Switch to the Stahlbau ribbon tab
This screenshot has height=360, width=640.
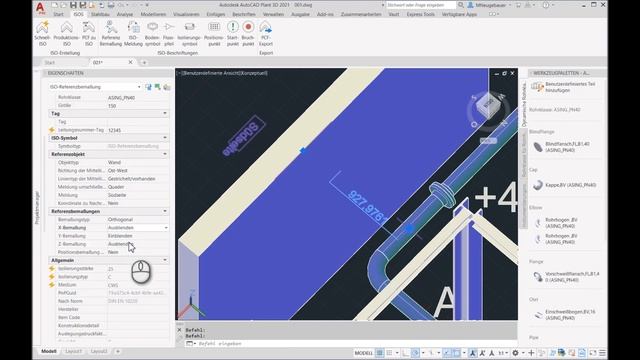point(100,14)
